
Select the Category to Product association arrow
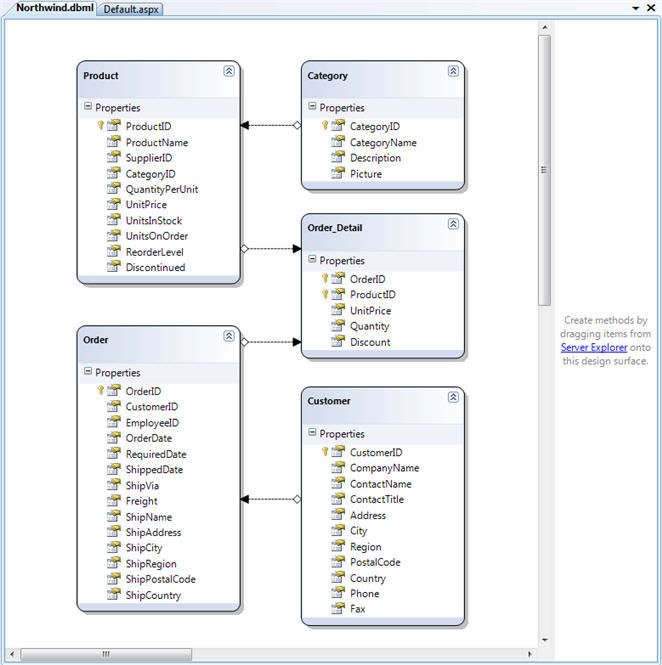pos(271,125)
